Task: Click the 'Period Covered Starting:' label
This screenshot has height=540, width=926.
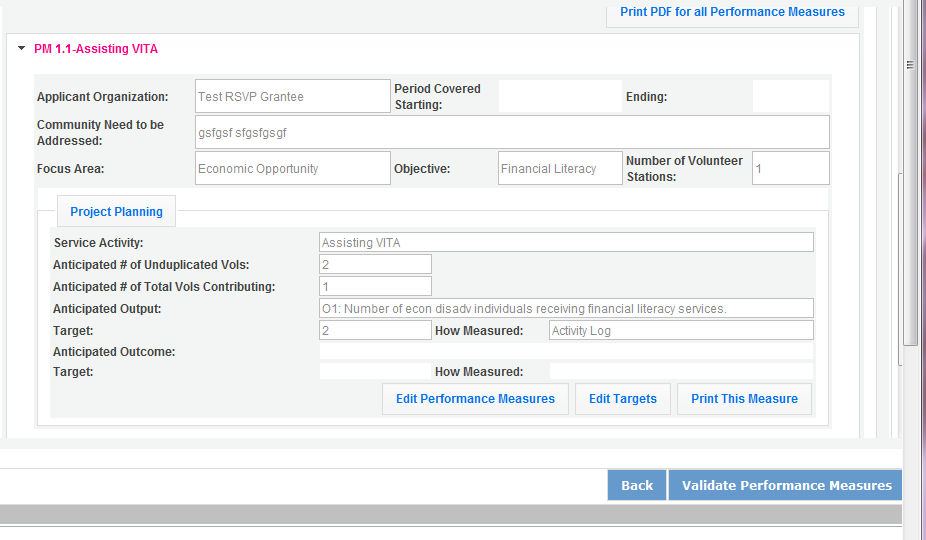Action: (438, 96)
